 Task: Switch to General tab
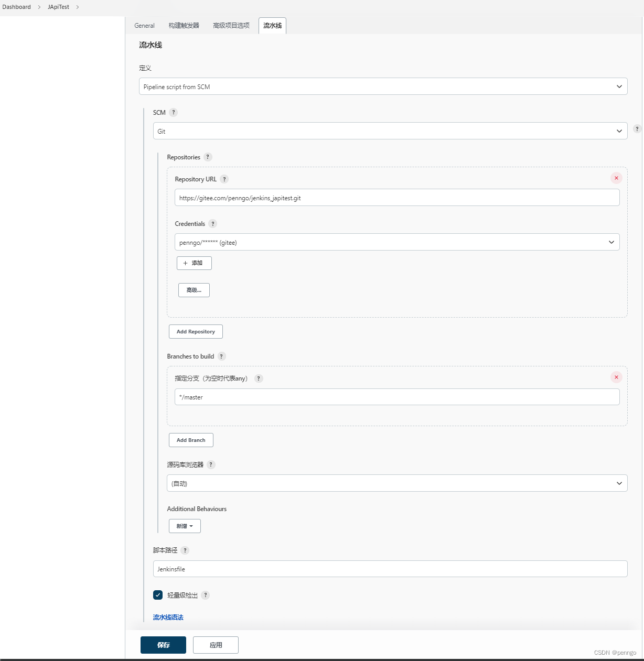(x=144, y=25)
